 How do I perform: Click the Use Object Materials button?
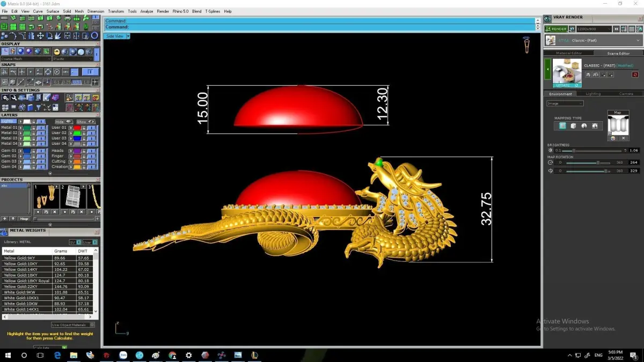(x=72, y=325)
